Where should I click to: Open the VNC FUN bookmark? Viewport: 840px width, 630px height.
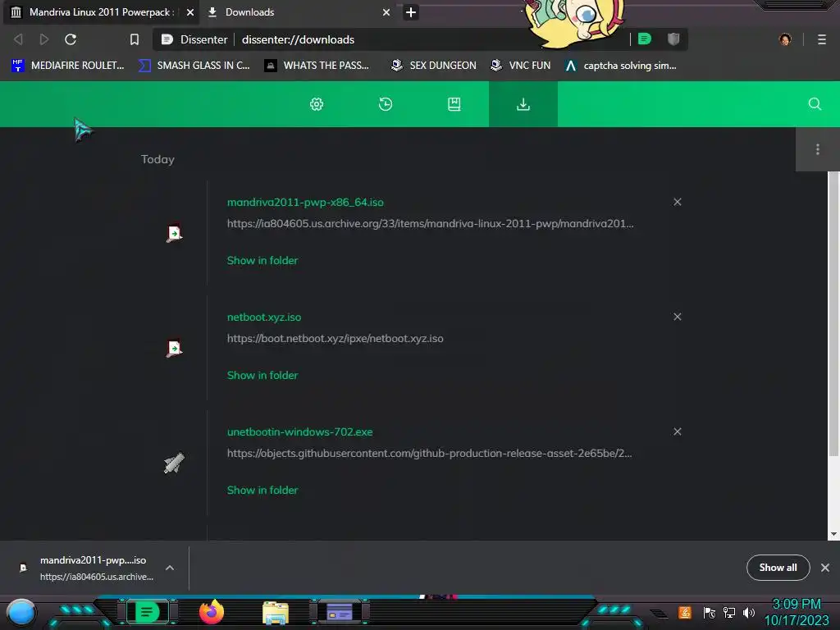[520, 66]
